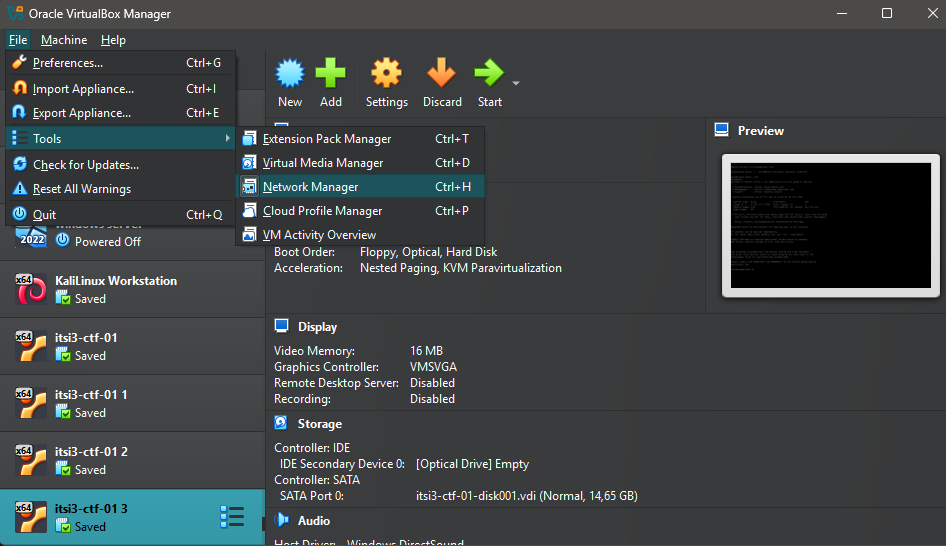Expand the Tools submenu arrow
Screen dimensions: 946x546
pos(227,138)
